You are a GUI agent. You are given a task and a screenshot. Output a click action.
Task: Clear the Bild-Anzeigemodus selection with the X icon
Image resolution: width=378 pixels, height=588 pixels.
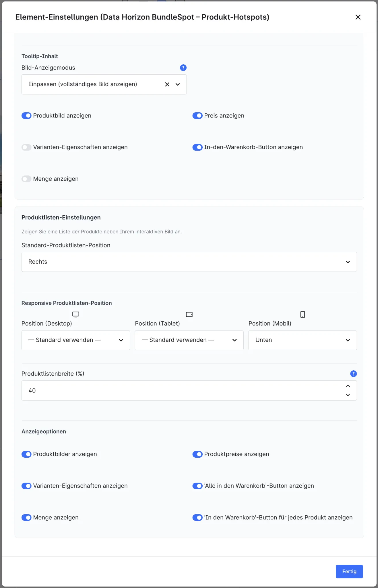point(167,84)
